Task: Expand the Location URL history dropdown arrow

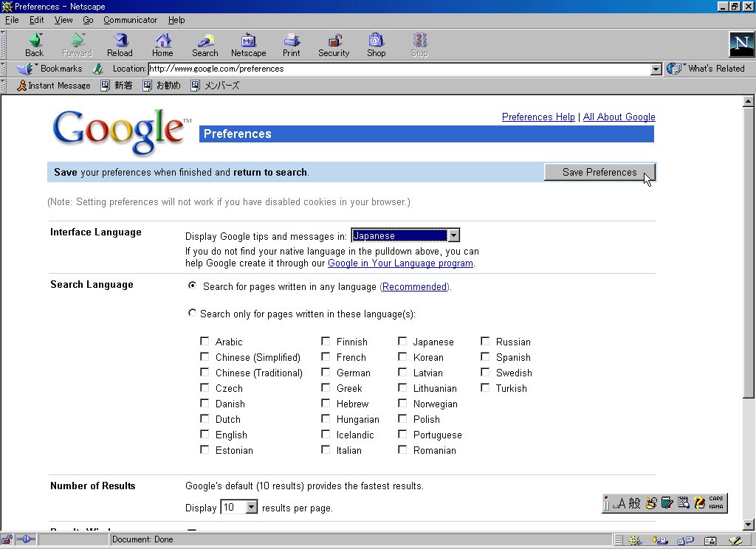Action: pos(656,69)
